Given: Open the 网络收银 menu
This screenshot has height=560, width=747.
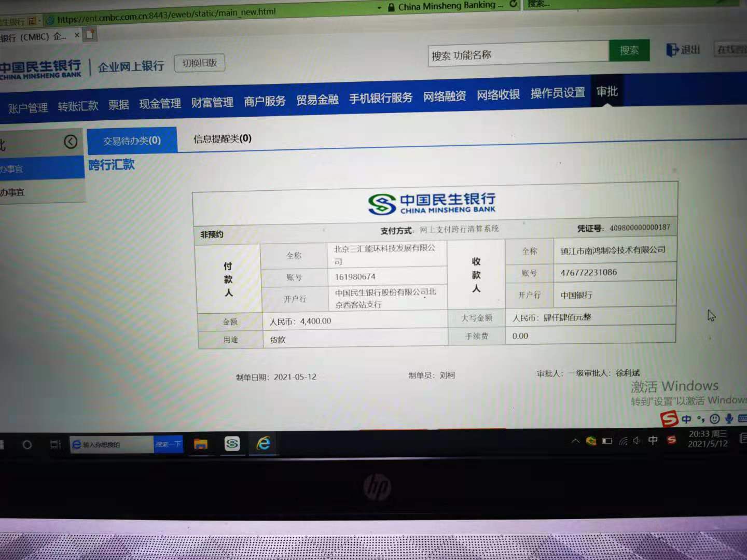Looking at the screenshot, I should pos(499,95).
